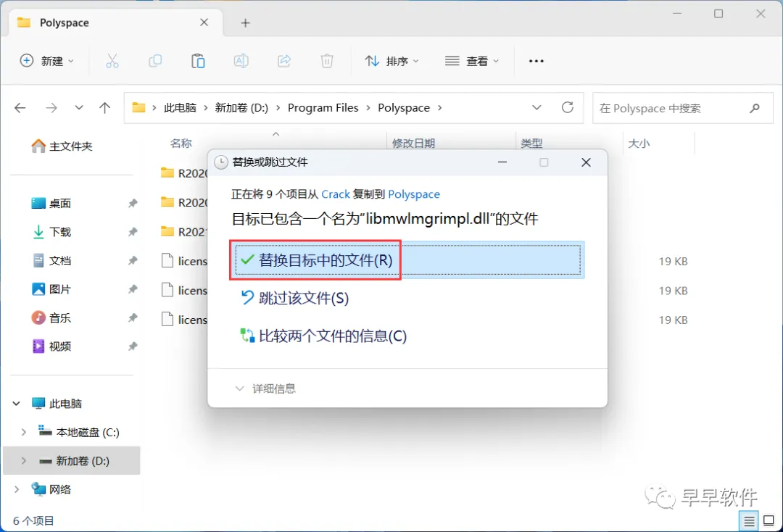
Task: Sort by the 大小 column header
Action: 639,144
